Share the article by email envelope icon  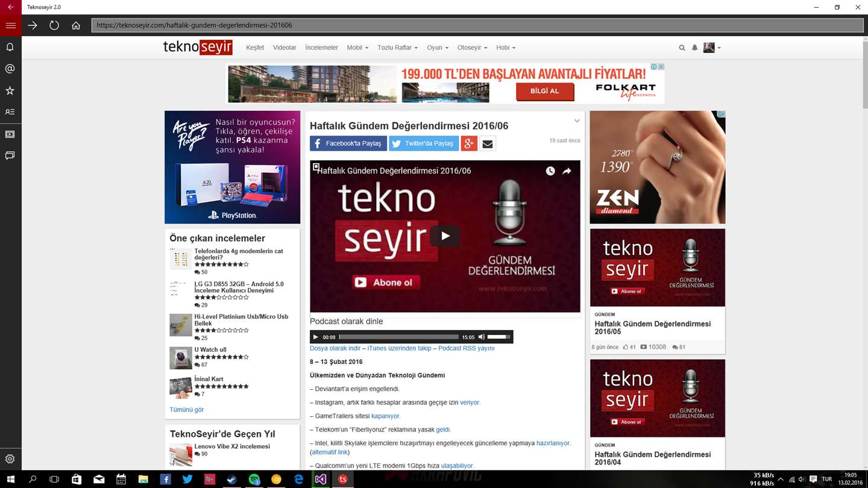click(x=488, y=143)
